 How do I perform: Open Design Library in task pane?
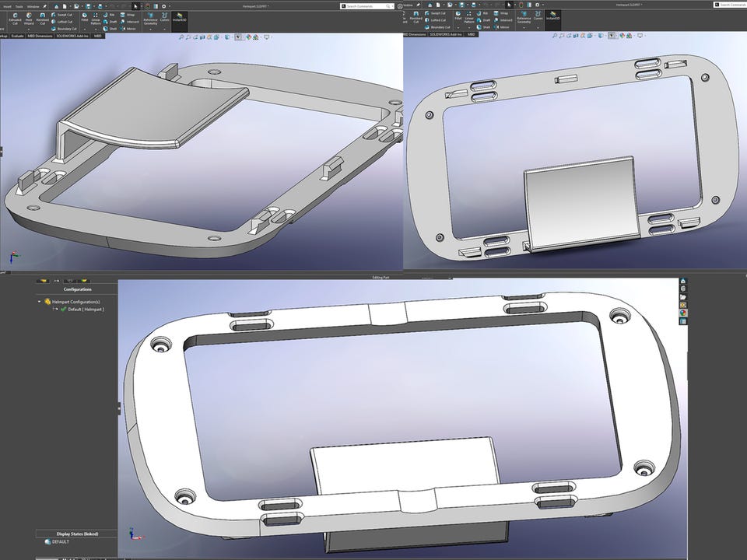point(682,289)
